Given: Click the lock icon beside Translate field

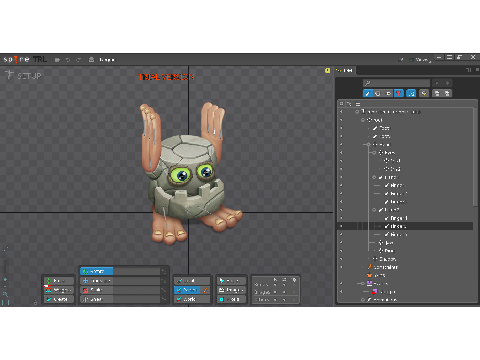Looking at the screenshot, I should click(163, 281).
